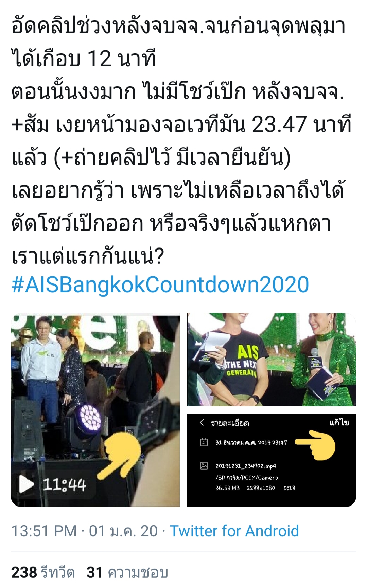Tap the 20191231_234702.mp4 file name
Viewport: 367px width, 588px height.
tap(246, 466)
